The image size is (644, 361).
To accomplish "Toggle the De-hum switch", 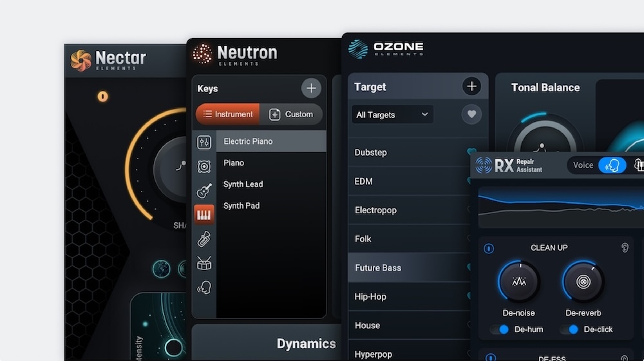I will (500, 329).
